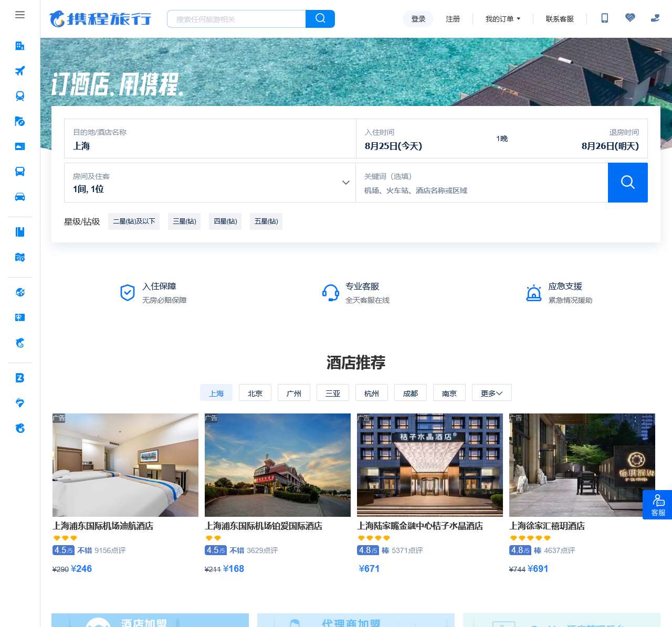Enable the 二星(钻)及以下 filter

[133, 221]
